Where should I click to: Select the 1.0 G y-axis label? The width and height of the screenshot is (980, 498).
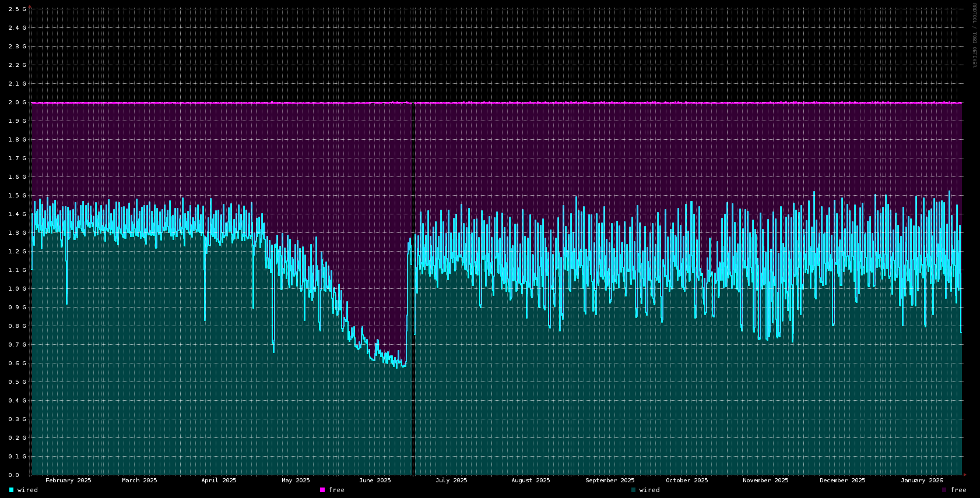(x=17, y=289)
